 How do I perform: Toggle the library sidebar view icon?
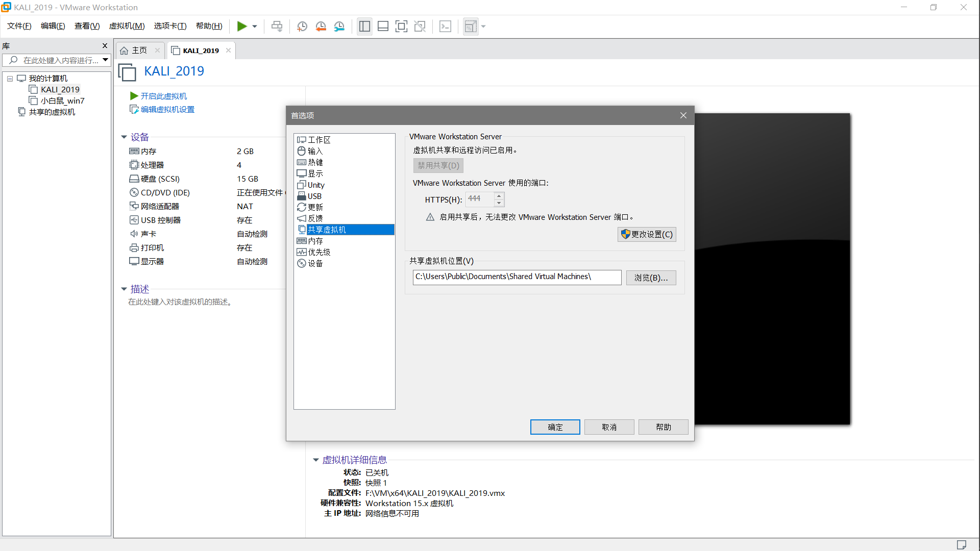364,27
